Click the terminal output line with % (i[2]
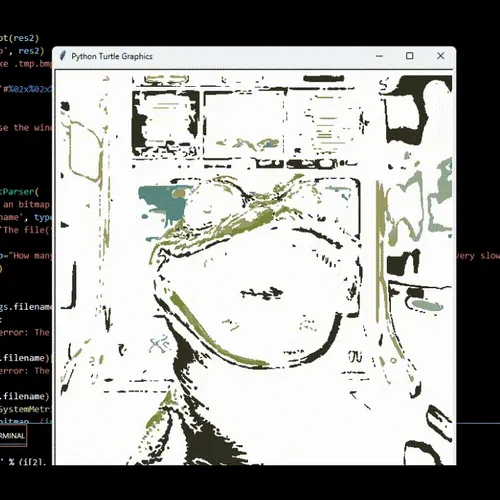 coord(26,462)
